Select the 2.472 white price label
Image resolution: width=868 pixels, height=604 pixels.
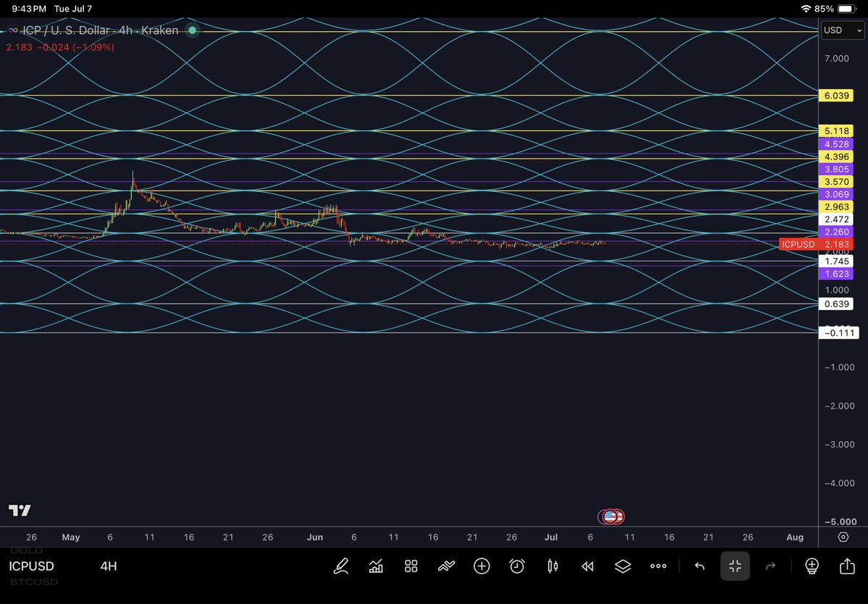coord(836,219)
